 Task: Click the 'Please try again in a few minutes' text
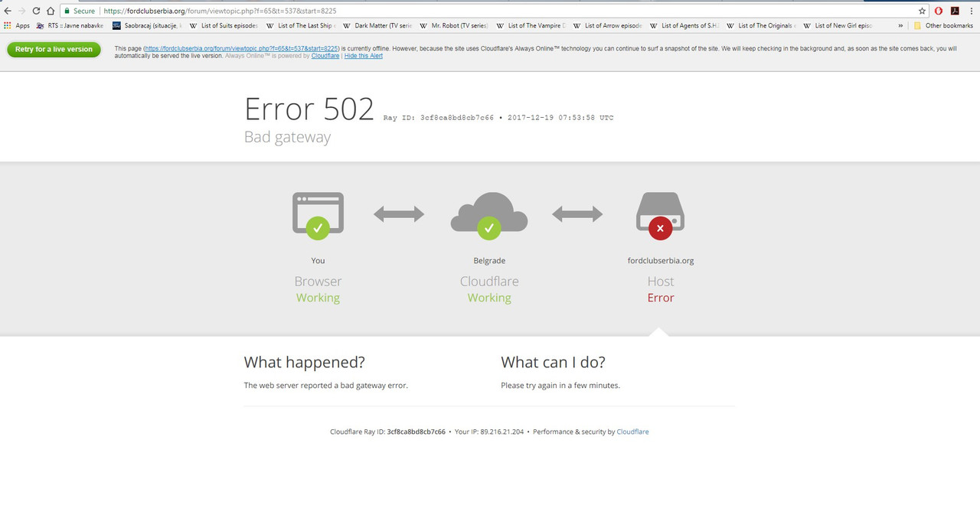[560, 385]
